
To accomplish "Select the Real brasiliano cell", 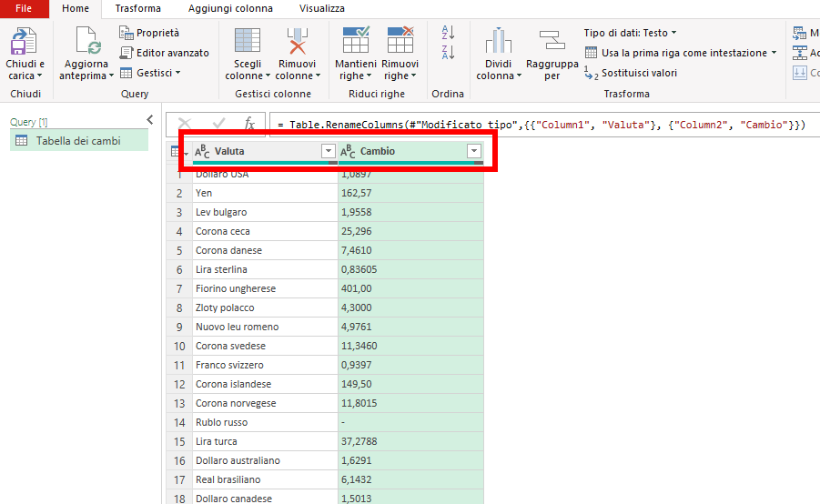I will [265, 479].
